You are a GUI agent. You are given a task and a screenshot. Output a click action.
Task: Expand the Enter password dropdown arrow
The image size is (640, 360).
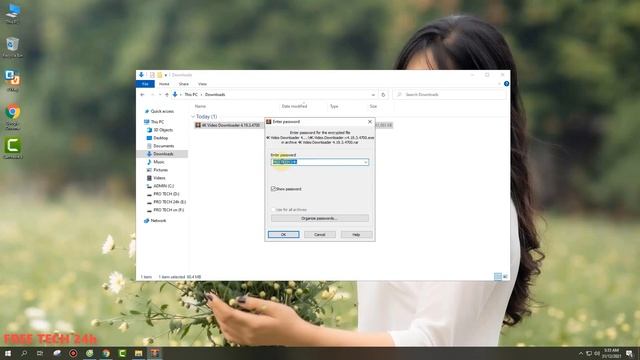pos(365,162)
